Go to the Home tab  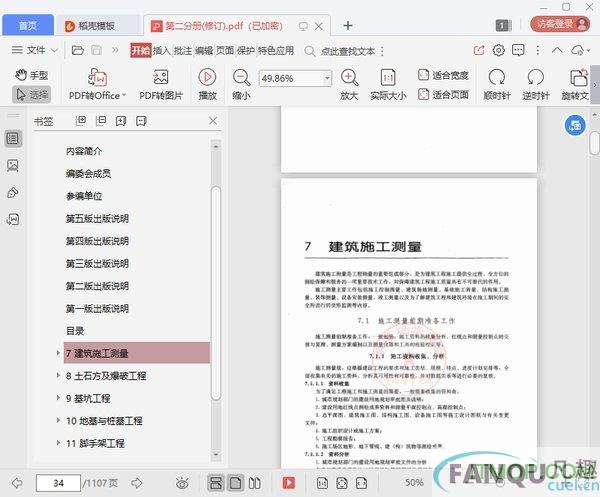[28, 25]
